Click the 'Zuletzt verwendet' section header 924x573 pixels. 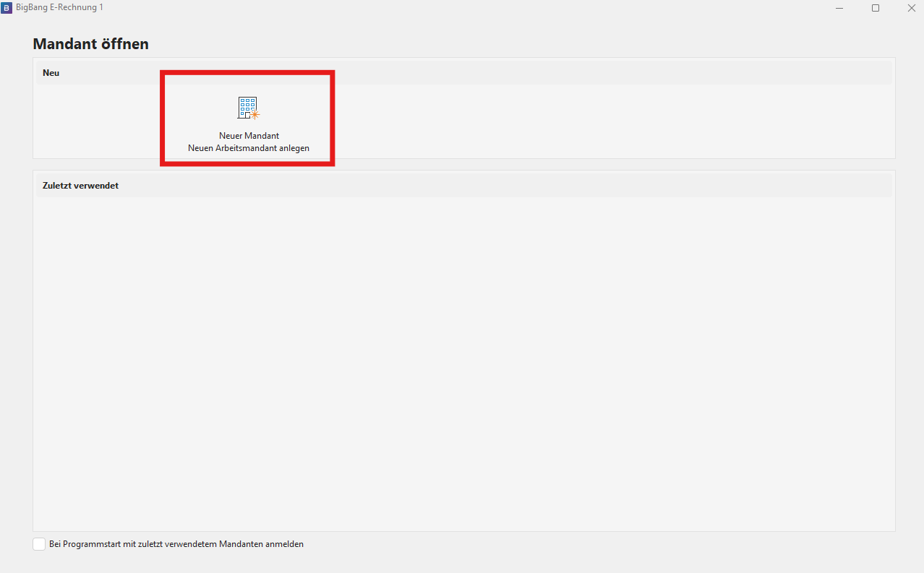80,186
